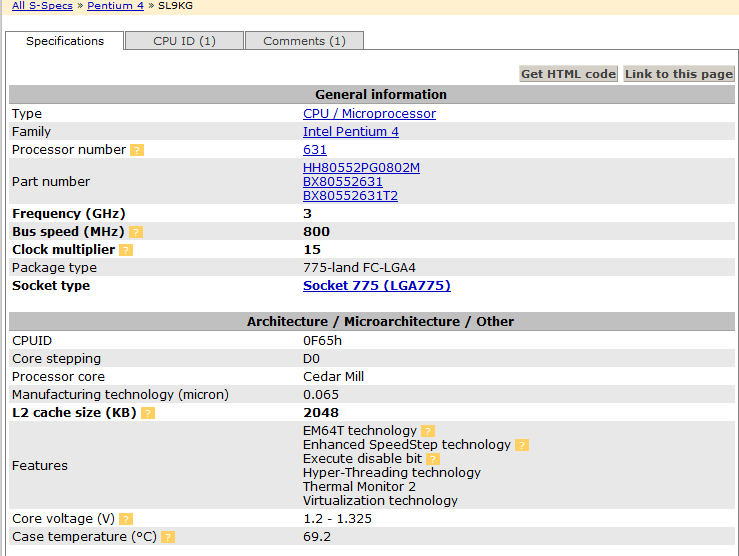Select the Specifications tab

point(65,41)
